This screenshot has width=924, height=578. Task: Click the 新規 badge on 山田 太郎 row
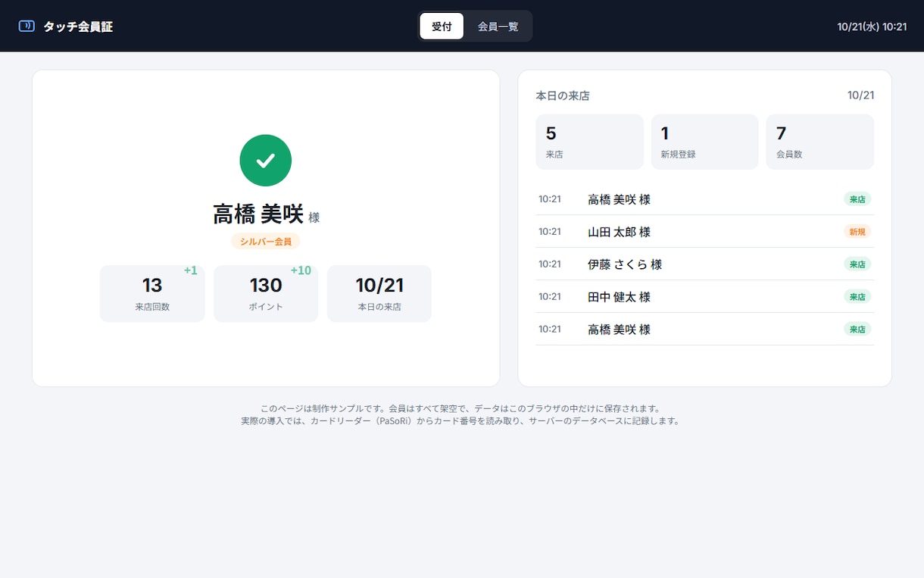[x=857, y=232]
